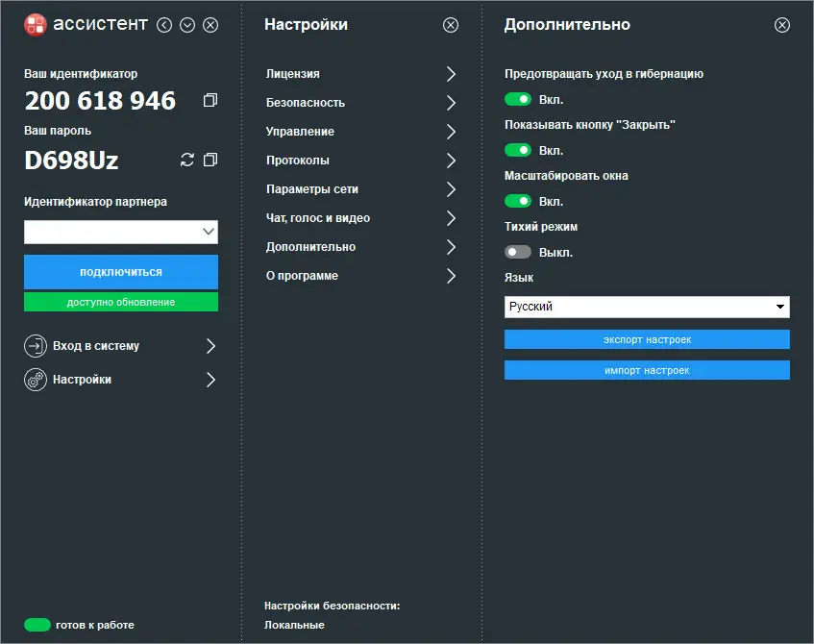Viewport: 814px width, 644px height.
Task: Click the back arrow icon in header
Action: tap(164, 25)
